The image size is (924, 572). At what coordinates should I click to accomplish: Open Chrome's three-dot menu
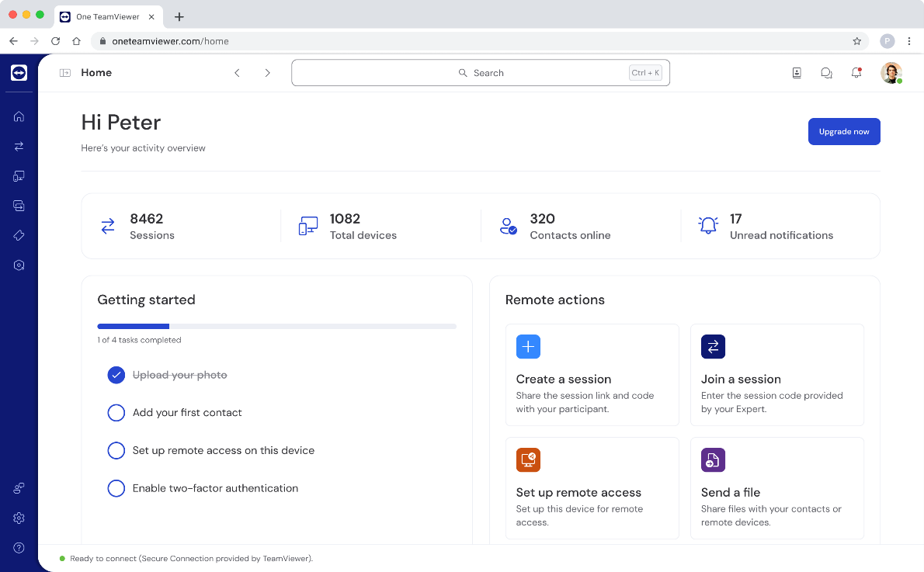click(x=909, y=41)
